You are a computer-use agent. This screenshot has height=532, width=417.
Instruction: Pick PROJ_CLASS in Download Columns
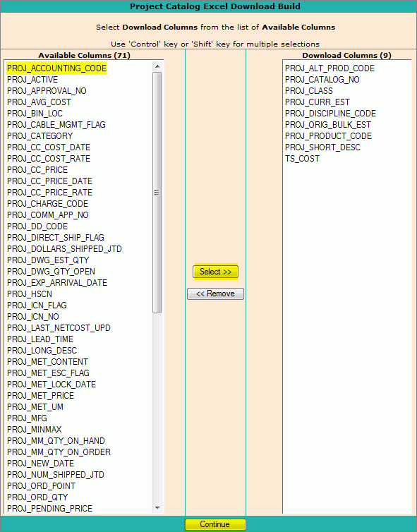pyautogui.click(x=309, y=91)
